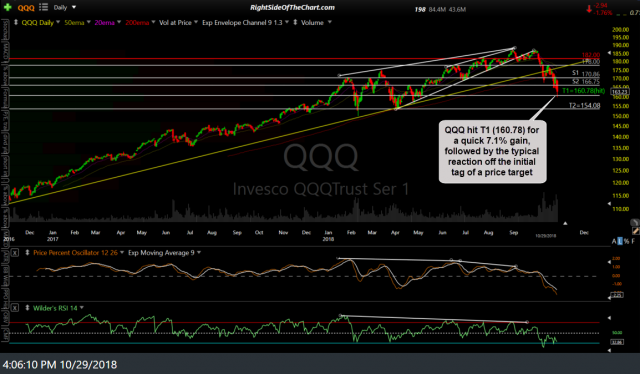This screenshot has height=374, width=640.
Task: Click the move arrows before Volume
Action: (295, 22)
